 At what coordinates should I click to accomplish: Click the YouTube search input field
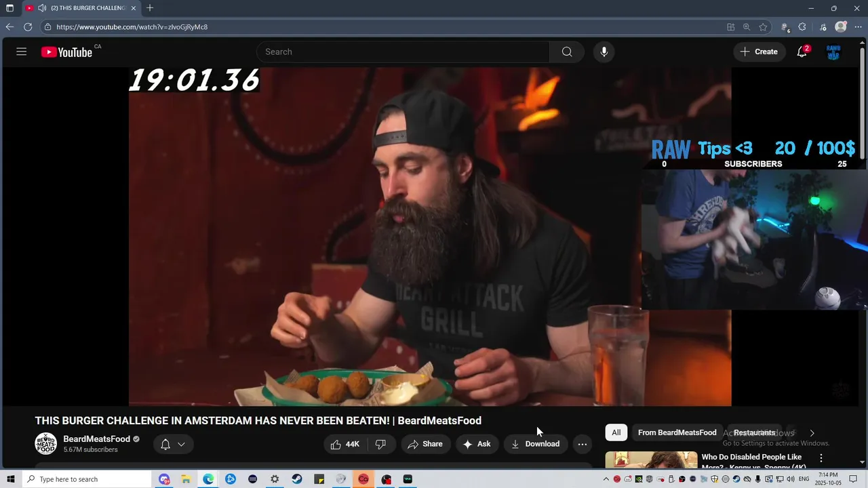click(403, 52)
